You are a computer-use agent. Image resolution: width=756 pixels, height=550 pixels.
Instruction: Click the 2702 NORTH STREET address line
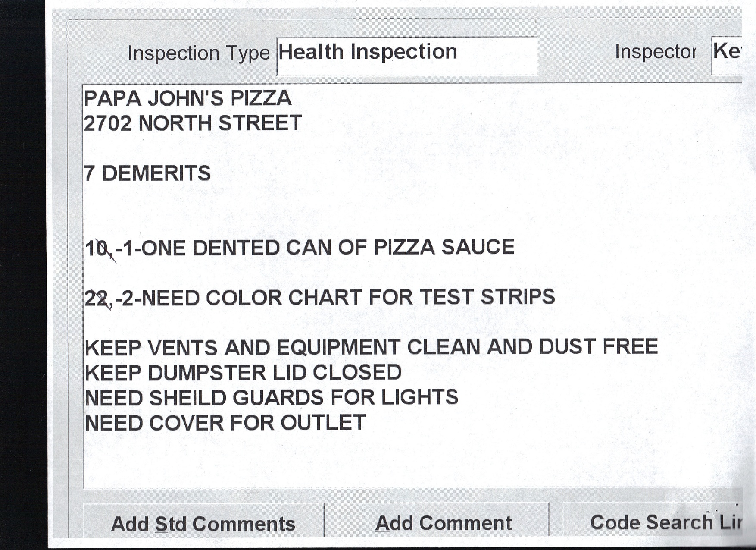(x=193, y=123)
